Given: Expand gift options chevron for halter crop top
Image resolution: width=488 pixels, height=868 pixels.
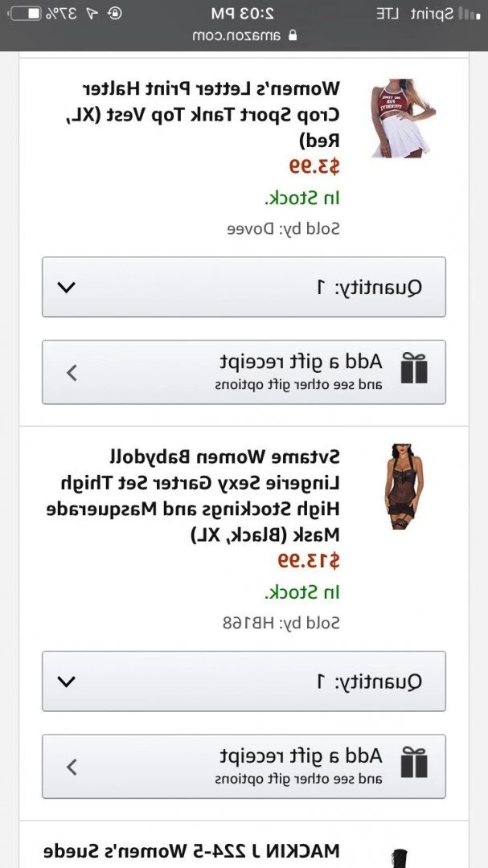Looking at the screenshot, I should tap(72, 373).
